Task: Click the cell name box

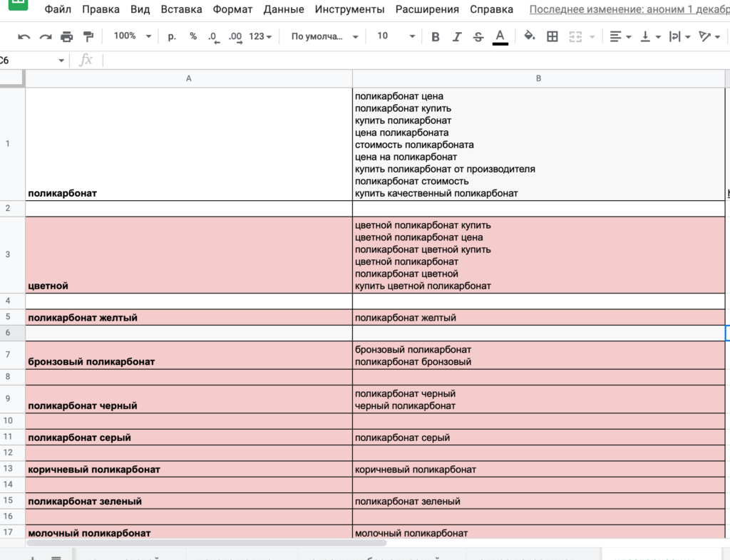Action: [x=28, y=61]
